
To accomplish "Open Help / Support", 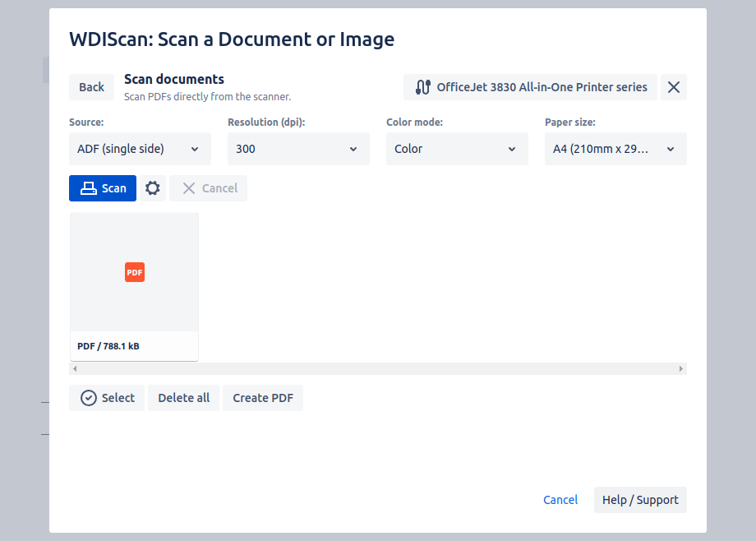I will pyautogui.click(x=640, y=500).
